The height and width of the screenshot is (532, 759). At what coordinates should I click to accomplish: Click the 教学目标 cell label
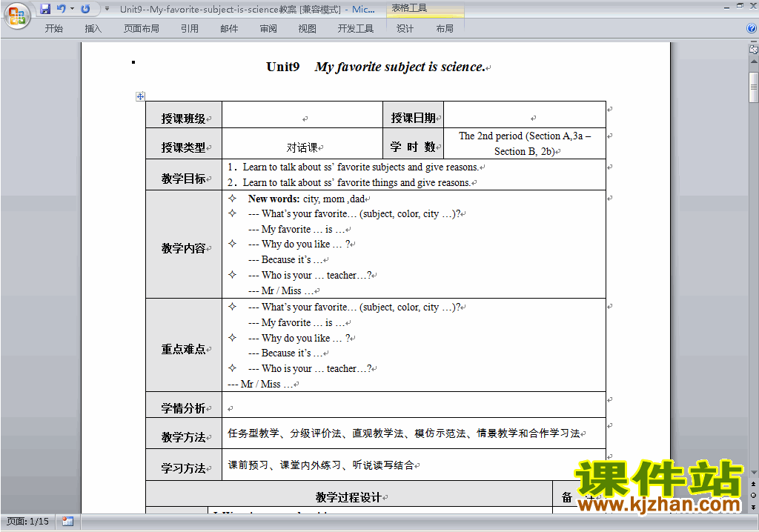coord(184,179)
